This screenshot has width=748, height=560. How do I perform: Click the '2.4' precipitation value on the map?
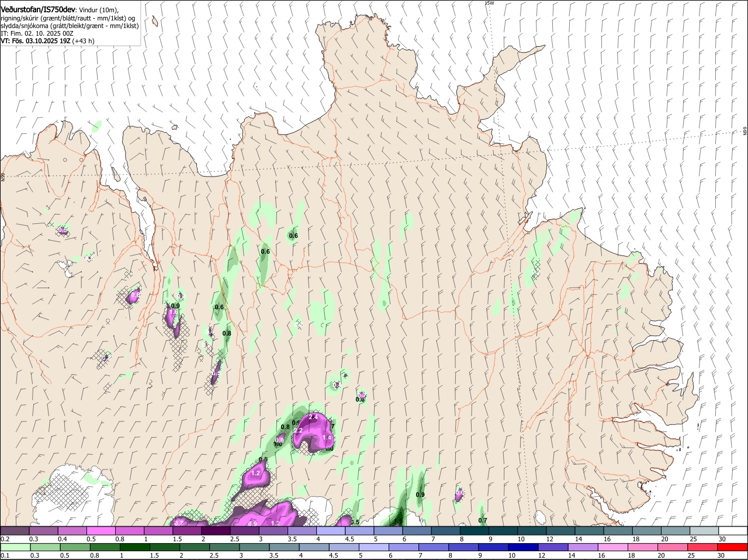pyautogui.click(x=313, y=417)
